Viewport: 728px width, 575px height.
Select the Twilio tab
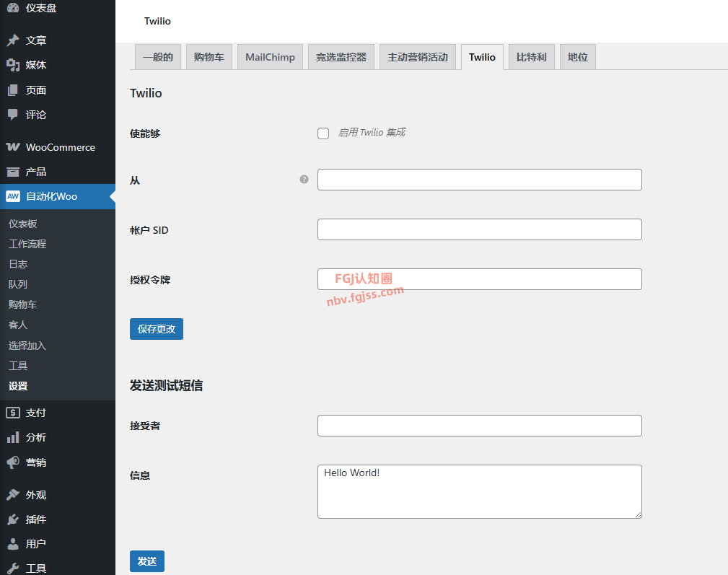483,57
